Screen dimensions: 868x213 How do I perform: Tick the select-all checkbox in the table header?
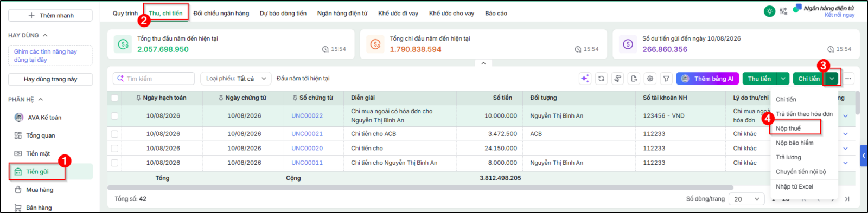(x=114, y=98)
